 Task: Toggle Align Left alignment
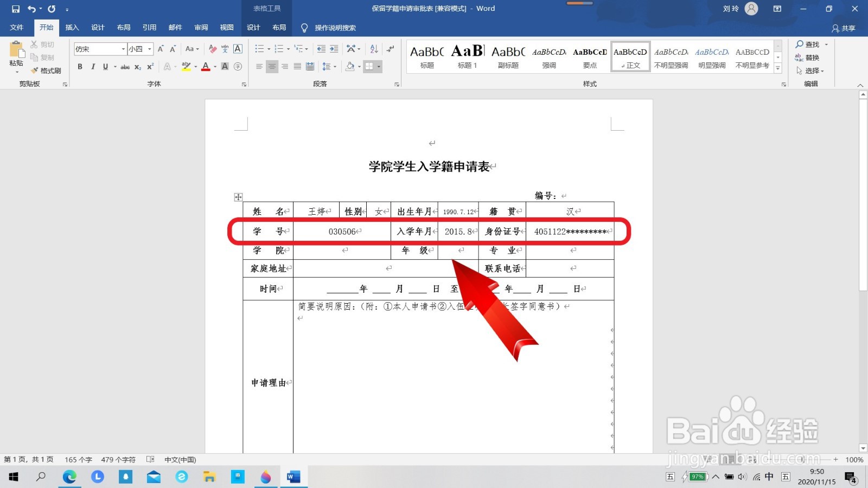[259, 67]
